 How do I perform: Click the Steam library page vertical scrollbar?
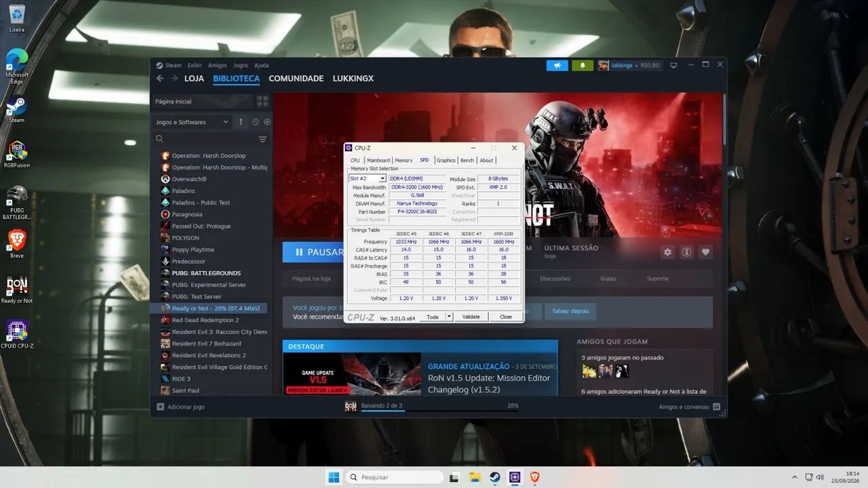(x=725, y=119)
